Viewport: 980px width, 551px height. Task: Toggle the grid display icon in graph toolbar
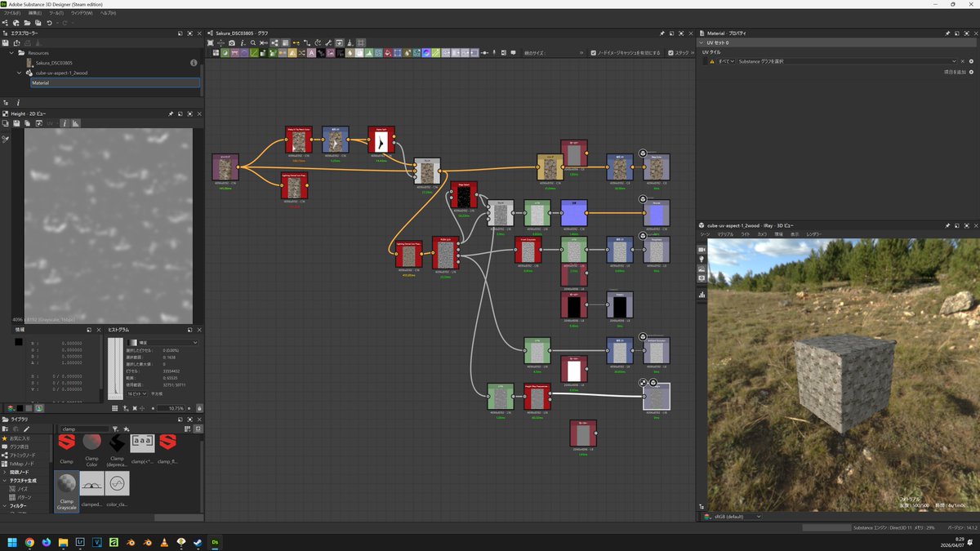(359, 43)
